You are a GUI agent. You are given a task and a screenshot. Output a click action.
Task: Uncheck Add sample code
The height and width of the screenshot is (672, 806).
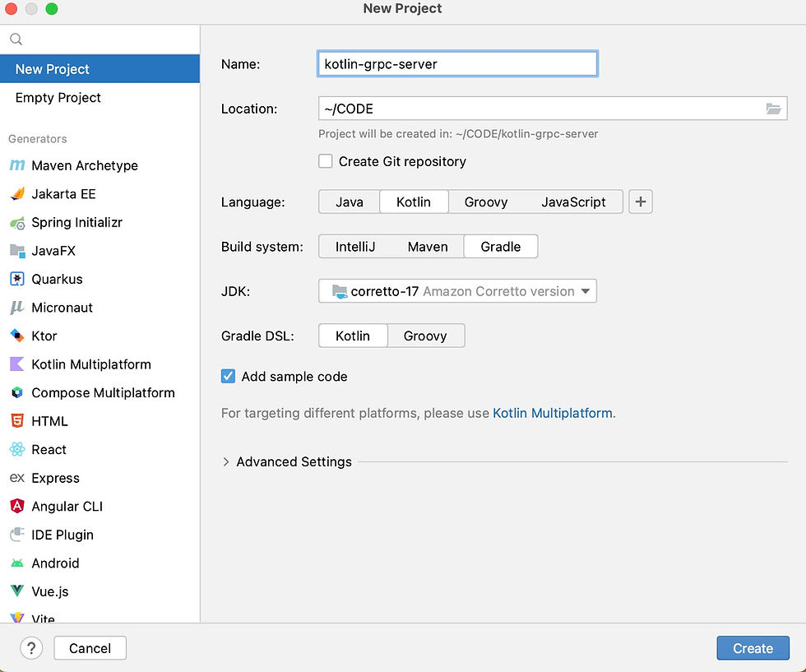point(229,377)
